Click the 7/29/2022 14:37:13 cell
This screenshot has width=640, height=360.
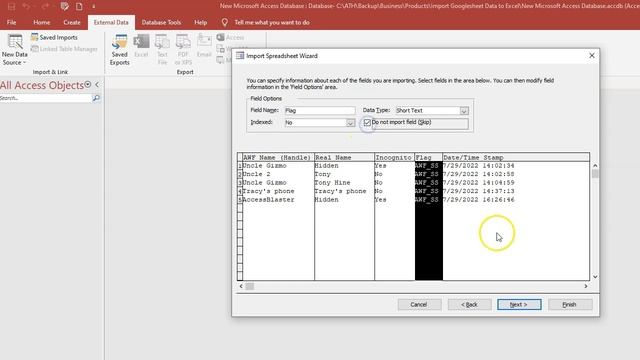[516, 191]
